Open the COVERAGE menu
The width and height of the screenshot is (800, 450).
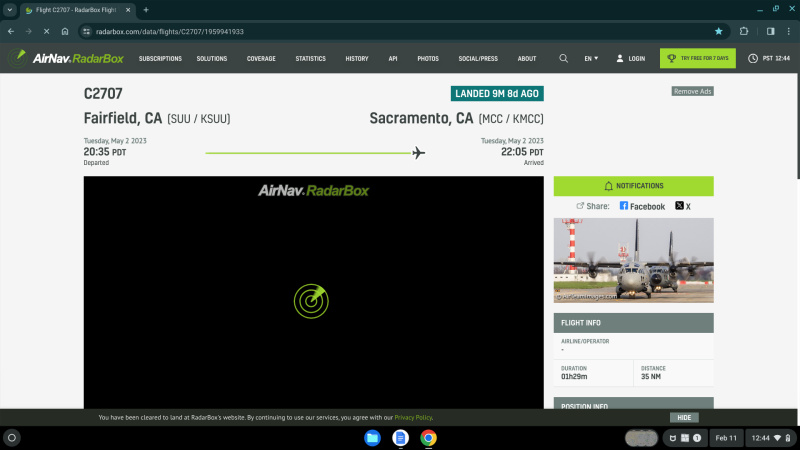261,58
